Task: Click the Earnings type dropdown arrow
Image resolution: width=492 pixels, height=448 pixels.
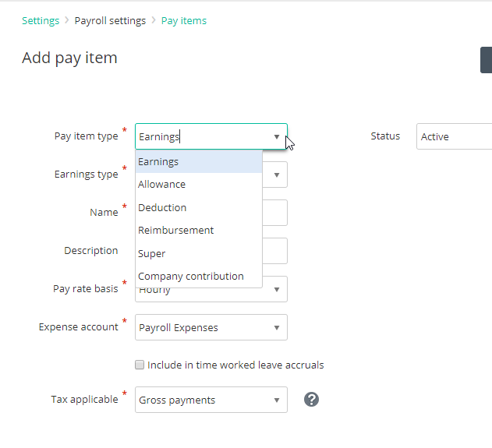Action: pos(277,175)
